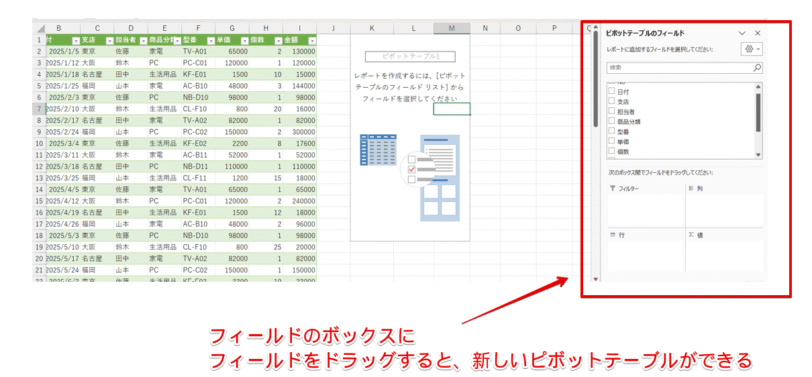
Task: Open the task pane options chevron
Action: [742, 33]
